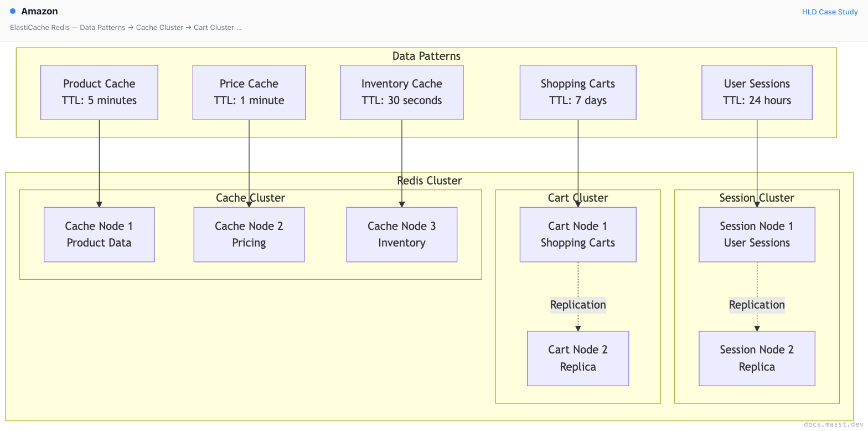Image resolution: width=868 pixels, height=431 pixels.
Task: Click the Redis Cluster group title
Action: coord(430,181)
